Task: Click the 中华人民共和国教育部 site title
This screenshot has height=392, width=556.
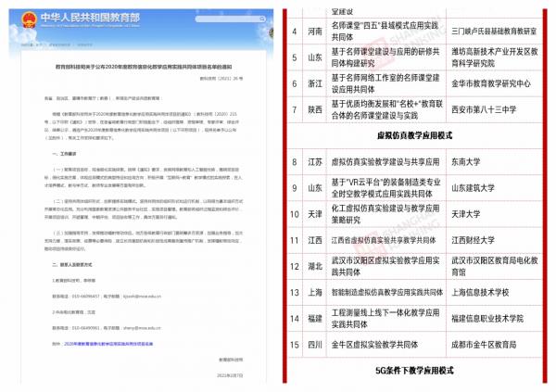Action: [90, 18]
